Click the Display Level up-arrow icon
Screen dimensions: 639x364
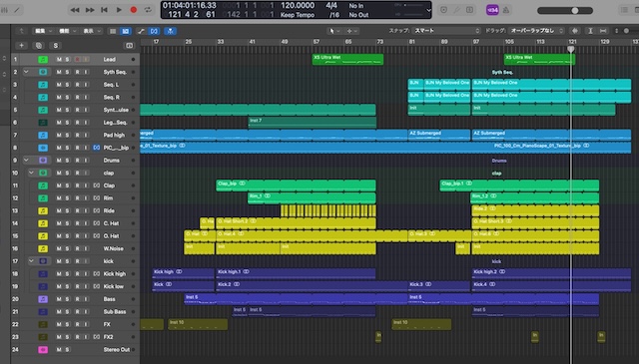[21, 31]
